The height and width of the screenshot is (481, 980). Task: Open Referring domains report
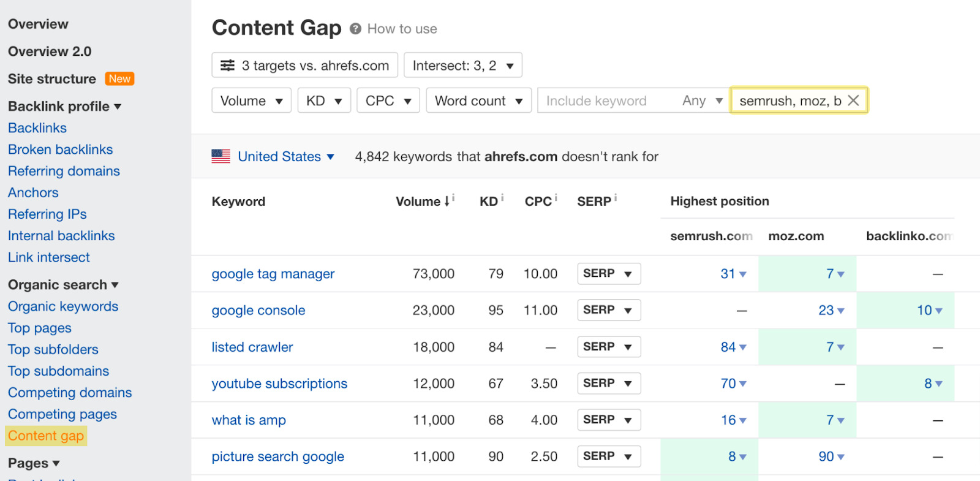coord(64,171)
